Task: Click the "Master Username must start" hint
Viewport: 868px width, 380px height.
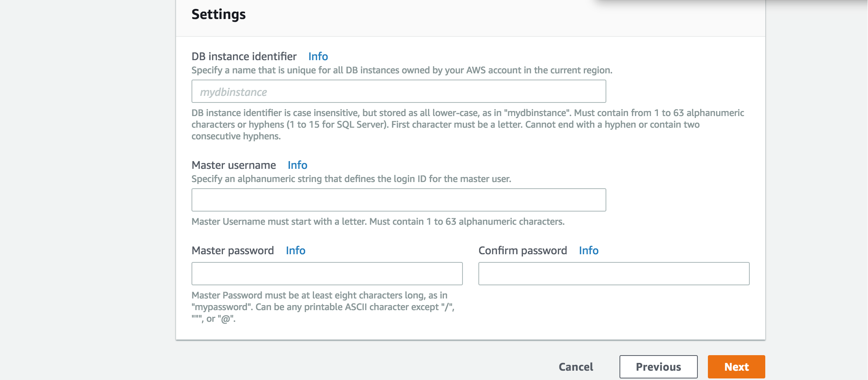Action: pos(378,222)
